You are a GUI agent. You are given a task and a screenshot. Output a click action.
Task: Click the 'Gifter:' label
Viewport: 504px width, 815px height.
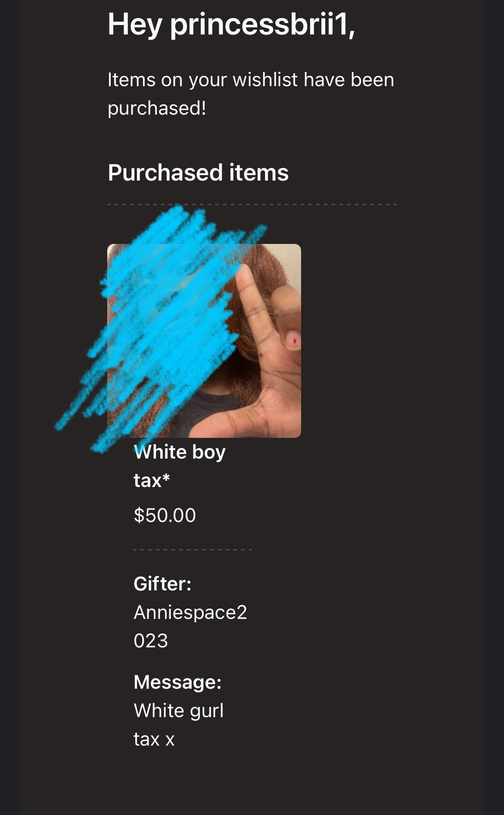tap(162, 584)
